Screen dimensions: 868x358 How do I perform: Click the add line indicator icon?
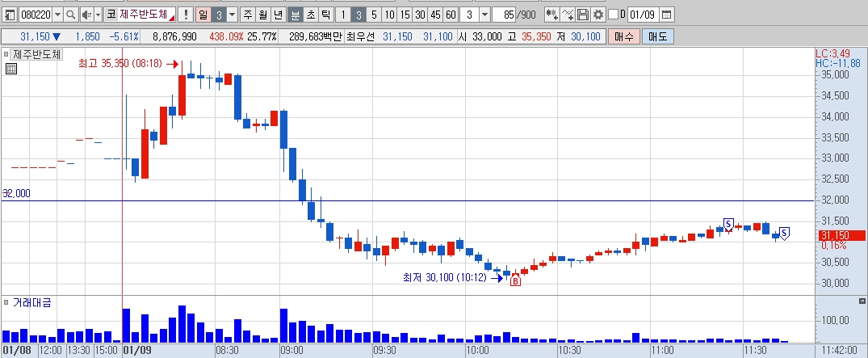tap(568, 15)
